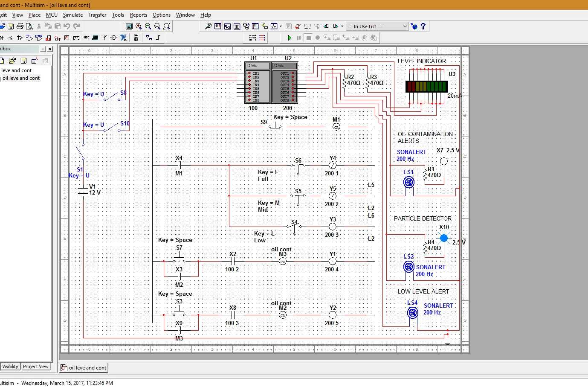
Task: Click the MISC components icon
Action: point(86,38)
